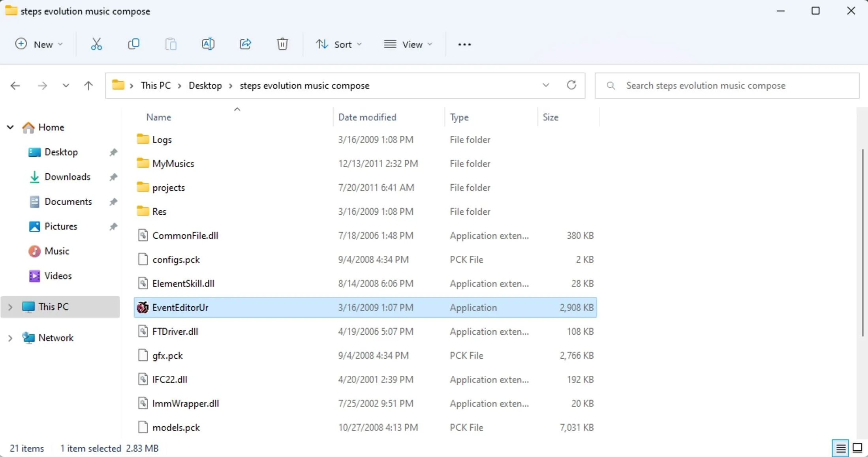
Task: Switch to details view toggle
Action: (840, 448)
